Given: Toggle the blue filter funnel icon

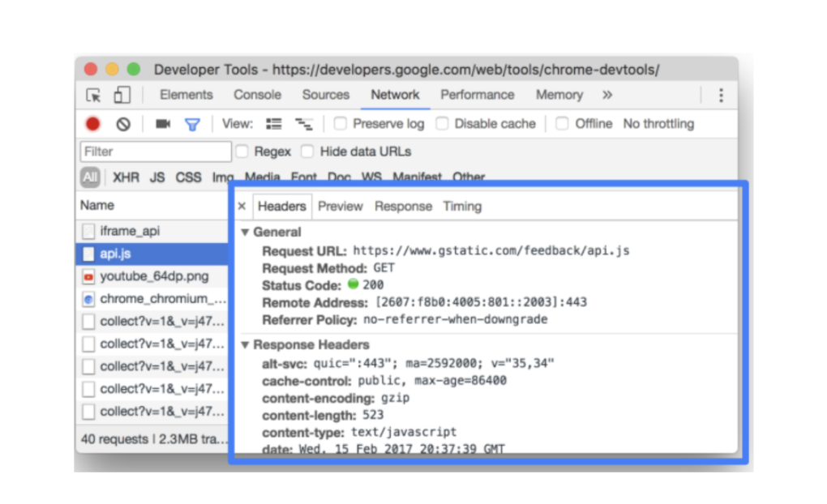Looking at the screenshot, I should coord(192,124).
